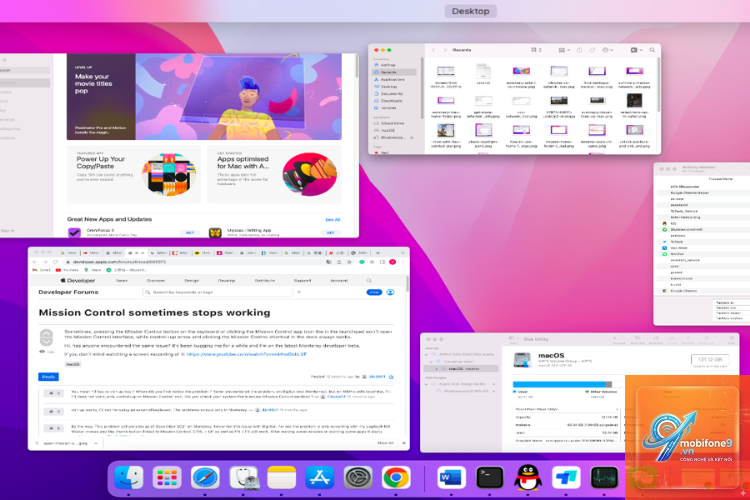Click Process Name column header in Activity Monitor
Screen dimensions: 750x500
click(720, 178)
